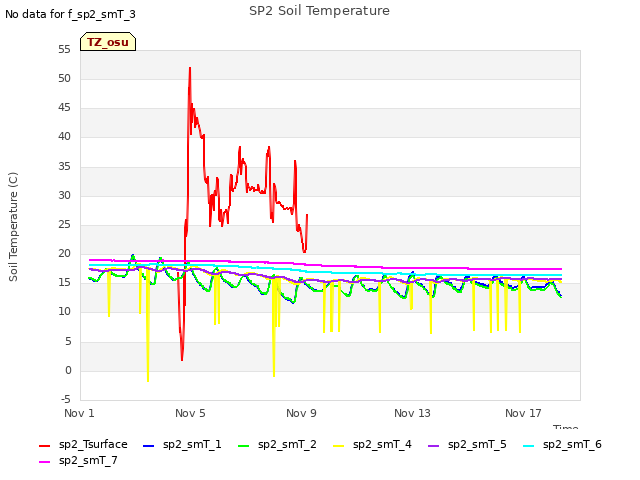The image size is (640, 480).
Task: Toggle sp2_Tsurface series in legend
Action: click(83, 444)
